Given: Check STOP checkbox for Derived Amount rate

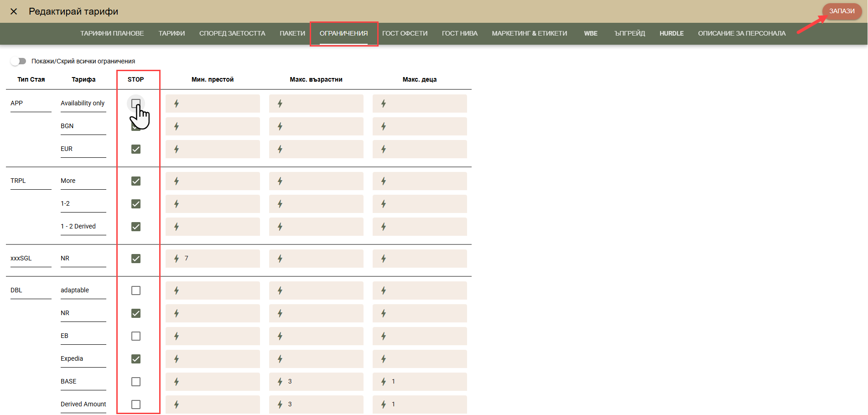Looking at the screenshot, I should tap(136, 405).
